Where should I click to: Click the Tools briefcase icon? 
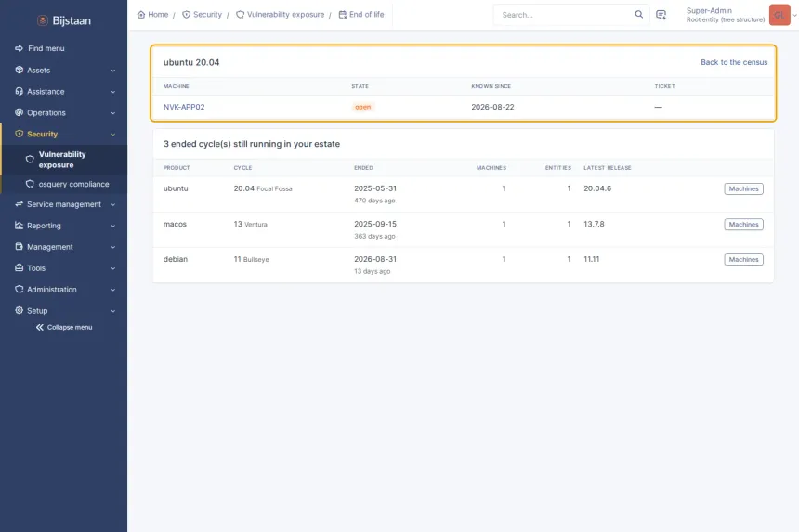point(19,267)
